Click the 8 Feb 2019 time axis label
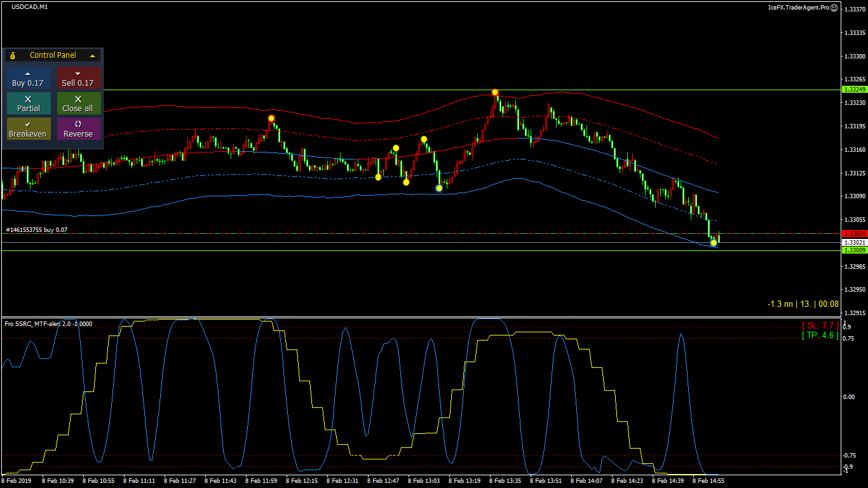Screen dimensions: 868x488 pos(17,481)
